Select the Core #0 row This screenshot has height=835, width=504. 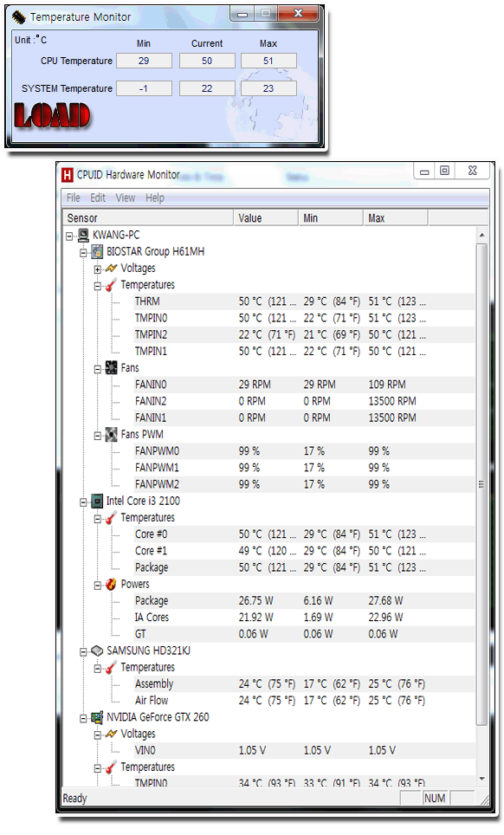click(304, 534)
